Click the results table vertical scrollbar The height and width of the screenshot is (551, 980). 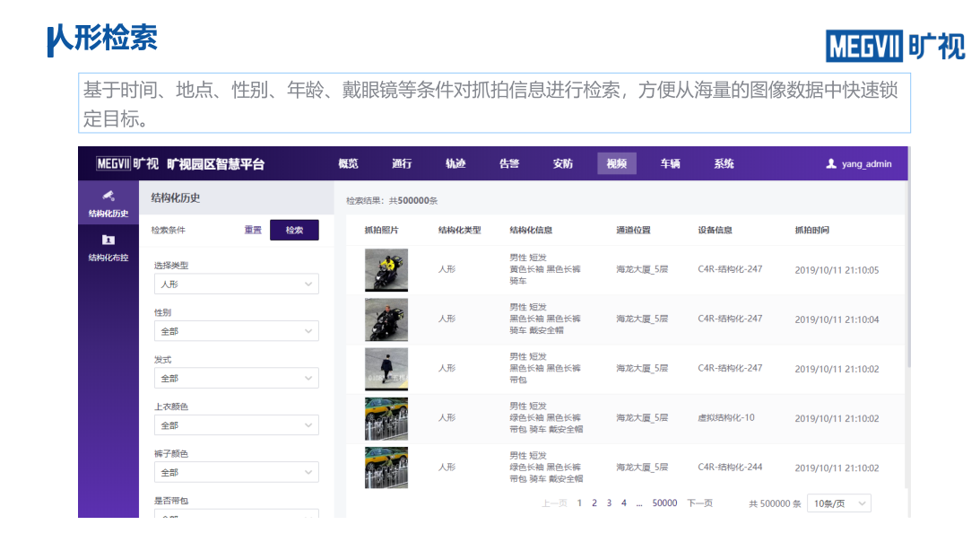(909, 275)
